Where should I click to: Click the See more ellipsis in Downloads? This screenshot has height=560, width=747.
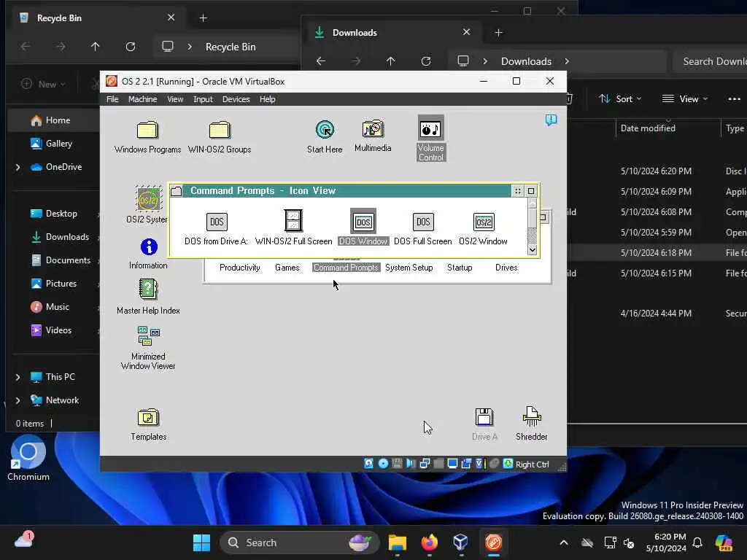[734, 99]
